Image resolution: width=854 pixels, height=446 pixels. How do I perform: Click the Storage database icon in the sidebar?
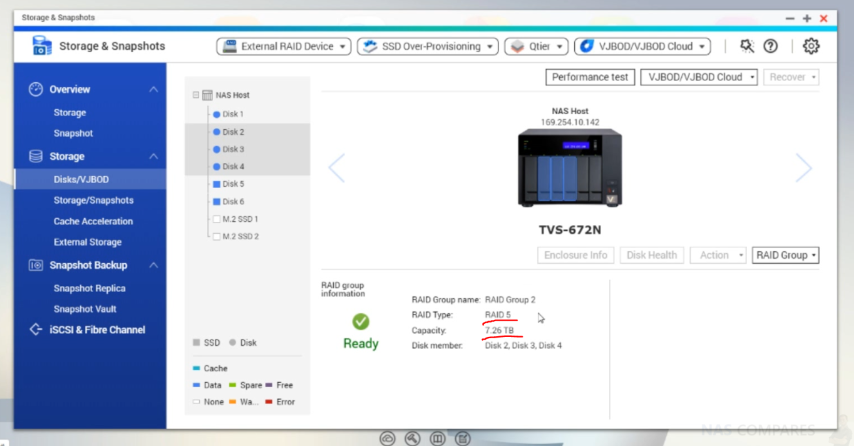(36, 156)
